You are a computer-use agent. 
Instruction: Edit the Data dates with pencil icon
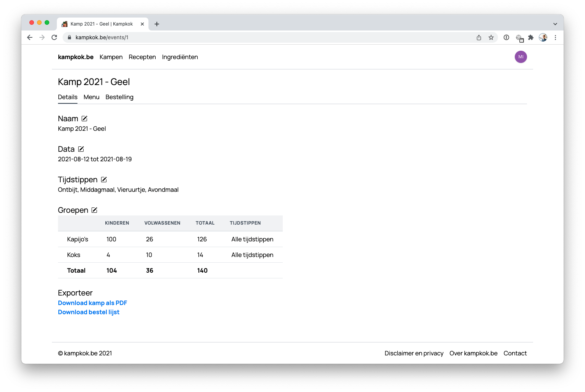(x=81, y=149)
